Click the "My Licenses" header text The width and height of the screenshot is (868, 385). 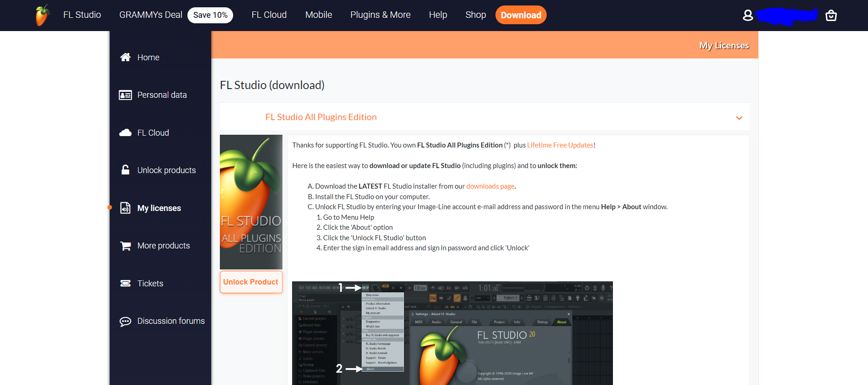point(724,45)
